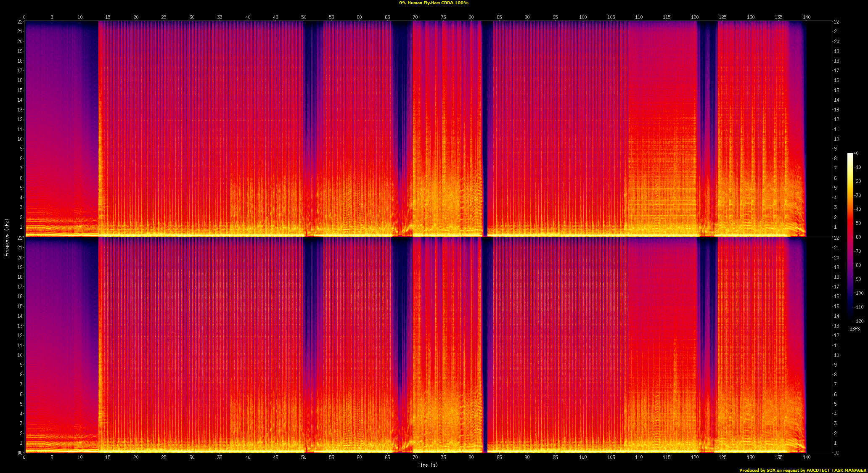Click the 70 tick on the bottom time axis

pyautogui.click(x=415, y=457)
